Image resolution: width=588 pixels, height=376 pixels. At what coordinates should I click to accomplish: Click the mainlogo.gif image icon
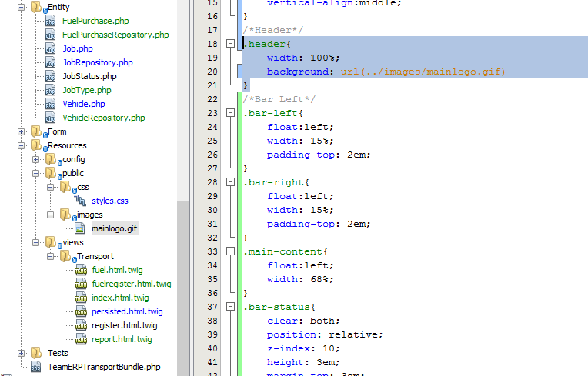(x=80, y=228)
